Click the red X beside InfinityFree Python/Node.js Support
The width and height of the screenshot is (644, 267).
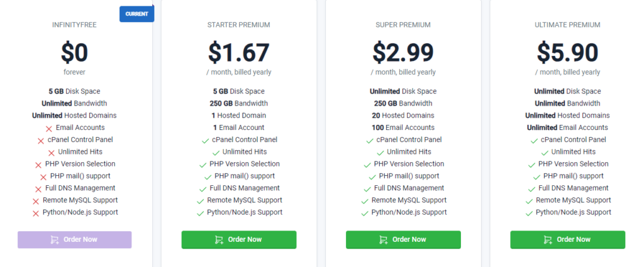point(36,213)
